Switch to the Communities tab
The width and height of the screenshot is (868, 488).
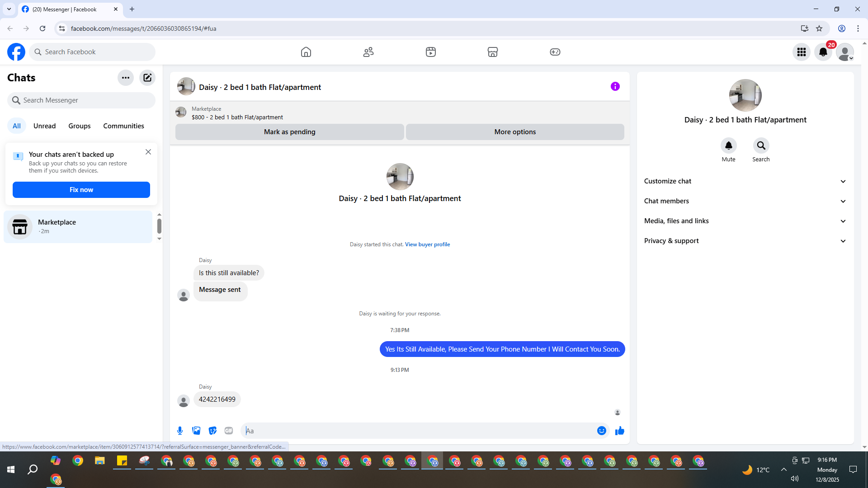(x=123, y=126)
